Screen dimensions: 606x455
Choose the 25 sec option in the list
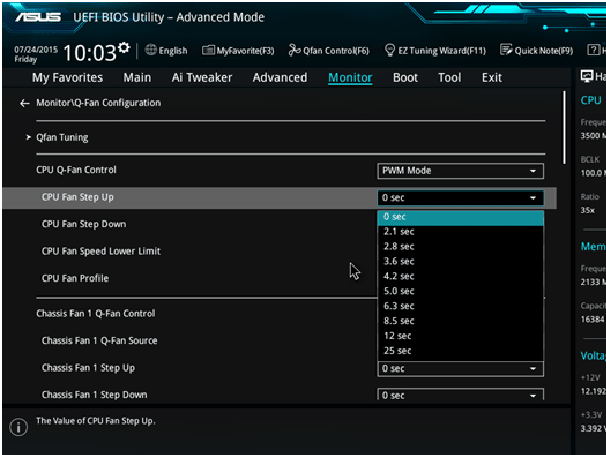pos(397,351)
